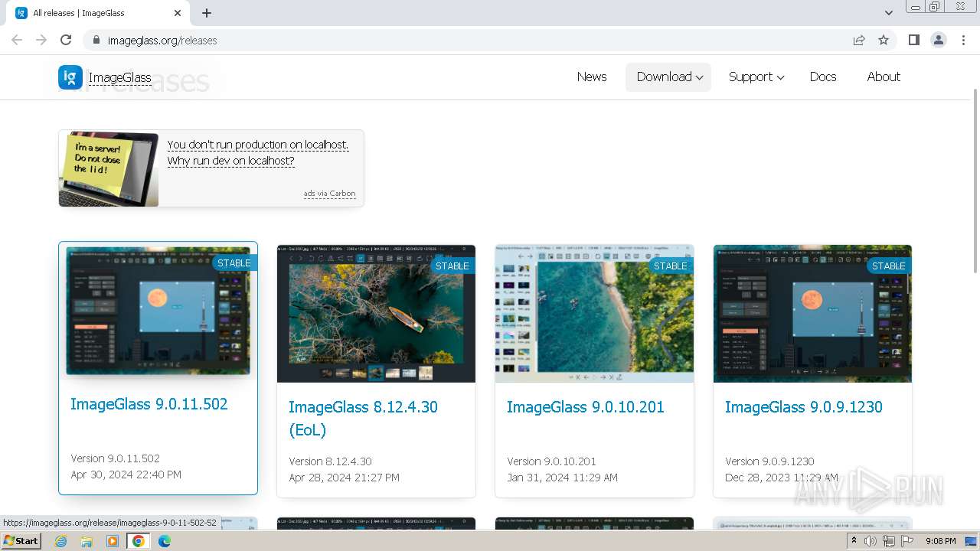Open media player taskbar icon
The width and height of the screenshot is (980, 551).
pyautogui.click(x=113, y=541)
